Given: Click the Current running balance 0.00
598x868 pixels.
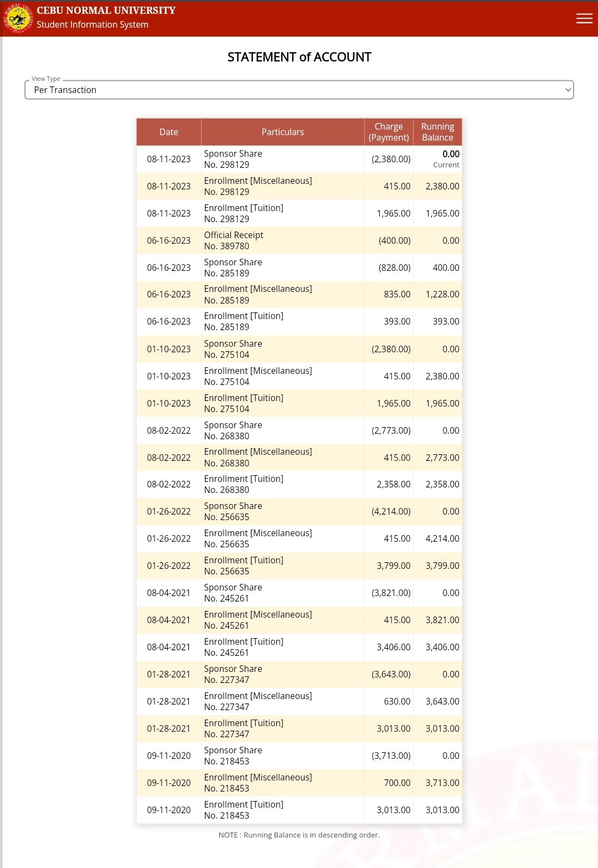Looking at the screenshot, I should pos(451,155).
